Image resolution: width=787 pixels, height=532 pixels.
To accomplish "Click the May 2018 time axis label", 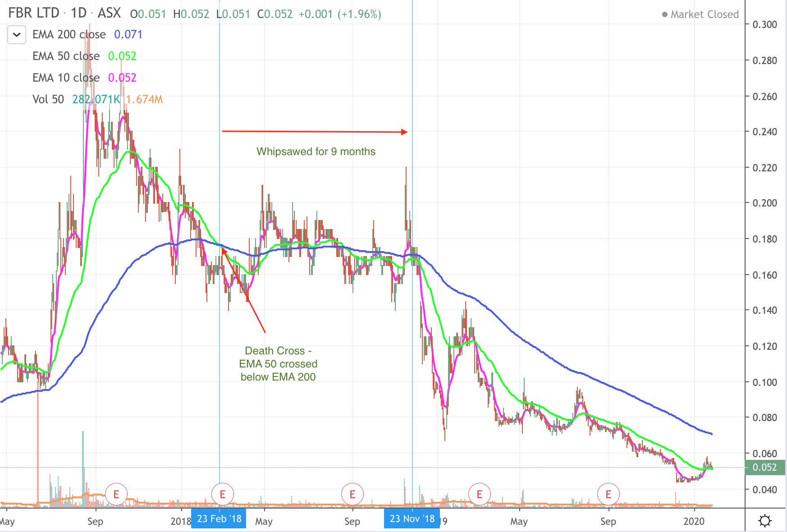I will pos(264,522).
